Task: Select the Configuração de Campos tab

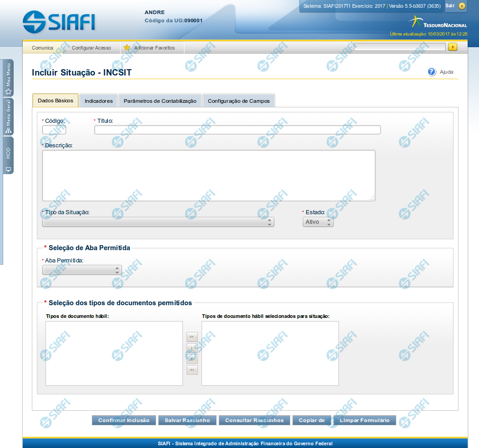Action: pyautogui.click(x=238, y=101)
